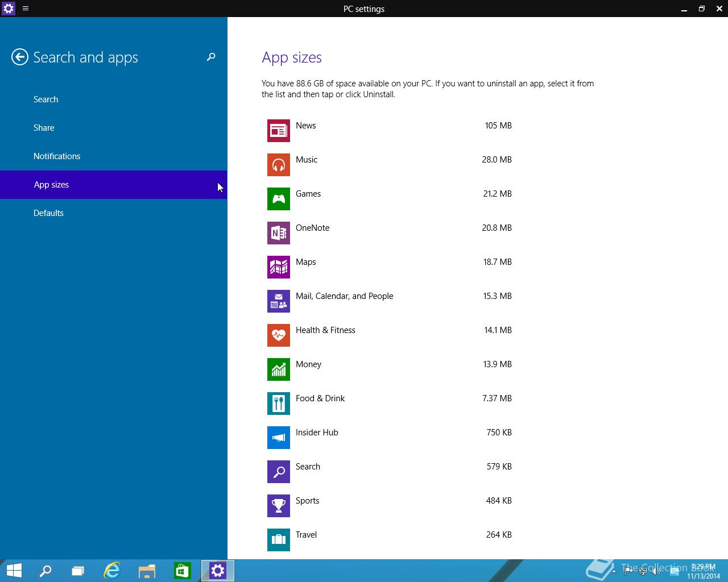The image size is (728, 582).
Task: Click the Sports app name
Action: (308, 501)
